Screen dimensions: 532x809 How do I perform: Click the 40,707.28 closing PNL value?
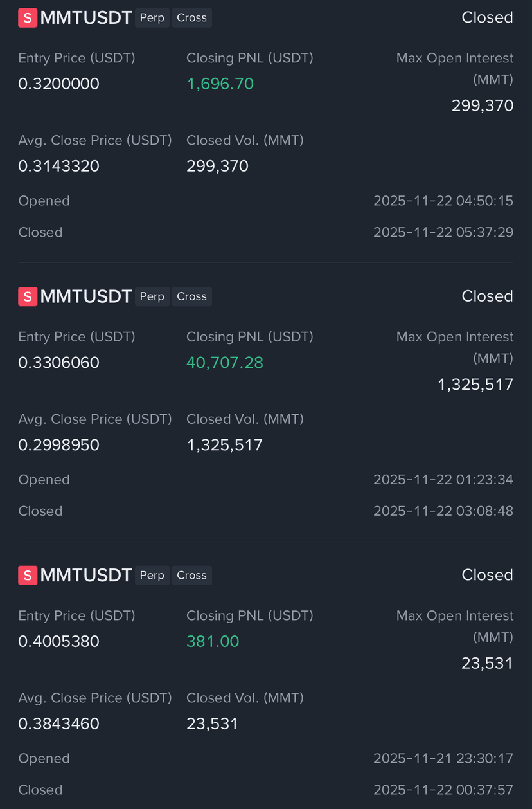(x=225, y=363)
